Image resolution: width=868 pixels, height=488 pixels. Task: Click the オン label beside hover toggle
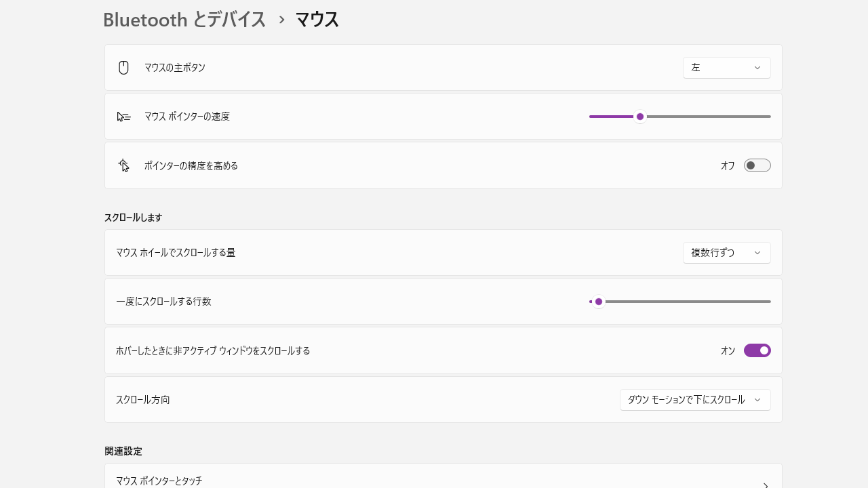tap(728, 350)
